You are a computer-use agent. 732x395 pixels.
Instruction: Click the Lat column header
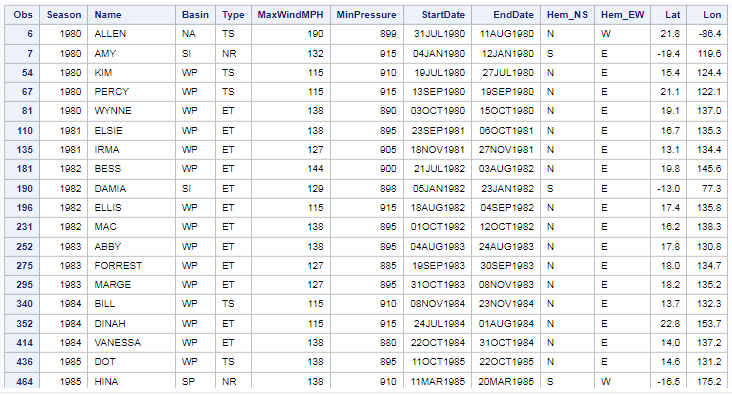click(669, 15)
